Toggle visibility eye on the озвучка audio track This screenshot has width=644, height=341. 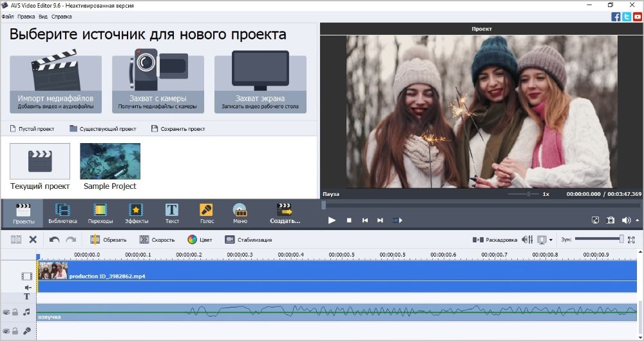[x=6, y=313]
